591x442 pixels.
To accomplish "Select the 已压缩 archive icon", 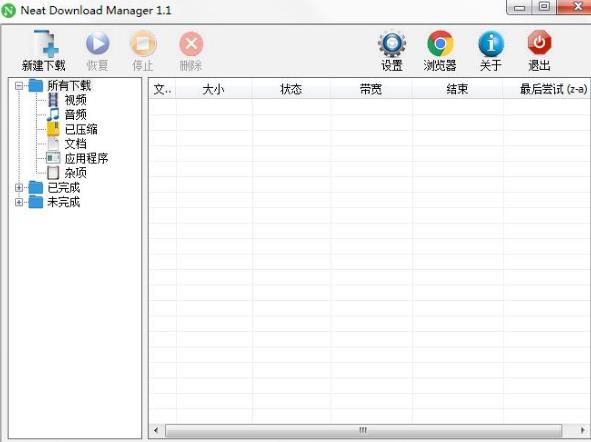I will click(53, 129).
